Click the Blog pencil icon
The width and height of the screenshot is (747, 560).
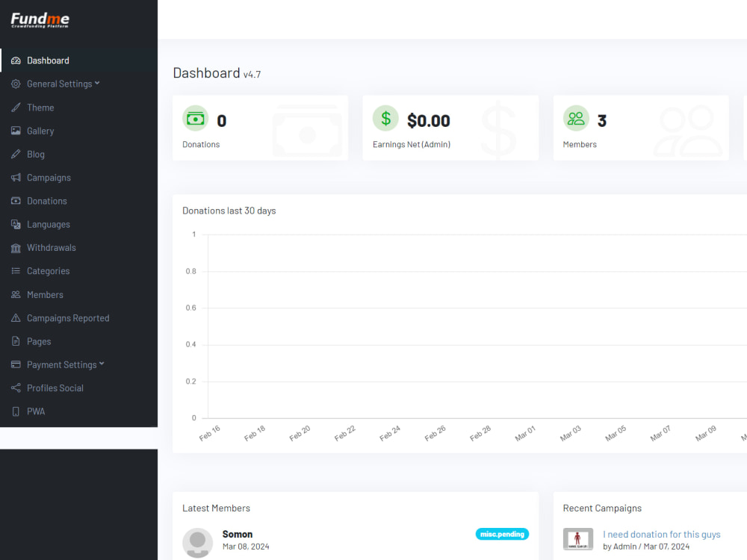(x=16, y=154)
